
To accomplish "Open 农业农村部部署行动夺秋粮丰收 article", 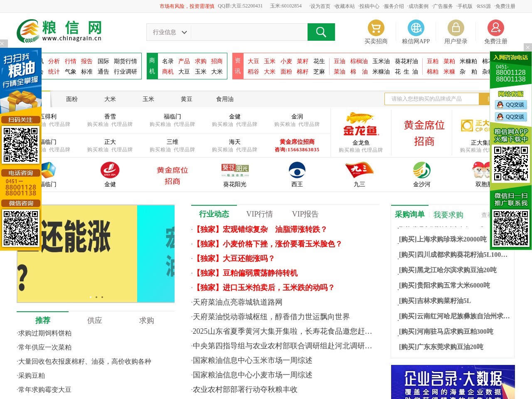I will pos(245,389).
